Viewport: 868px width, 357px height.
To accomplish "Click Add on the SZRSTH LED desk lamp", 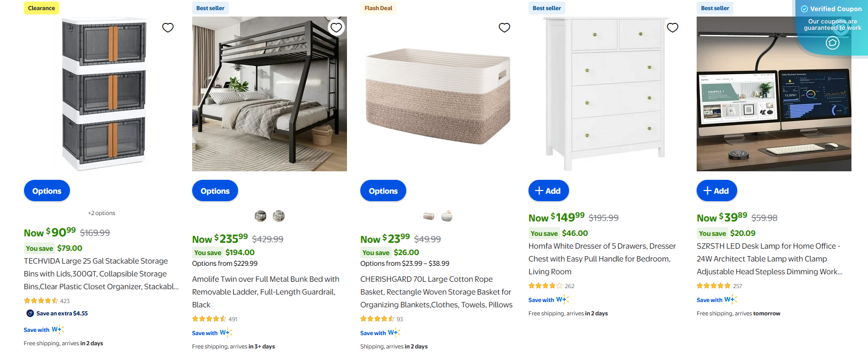I will click(716, 191).
